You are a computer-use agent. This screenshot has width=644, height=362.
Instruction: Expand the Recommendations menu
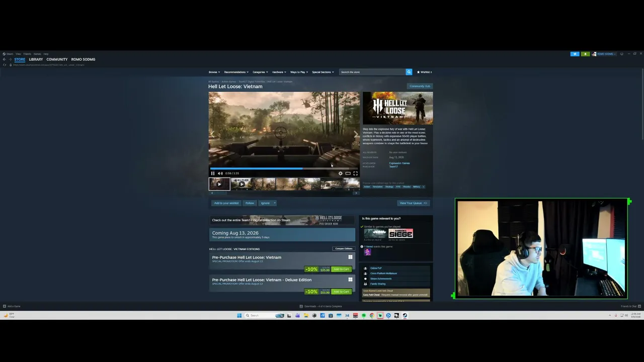[x=236, y=72]
